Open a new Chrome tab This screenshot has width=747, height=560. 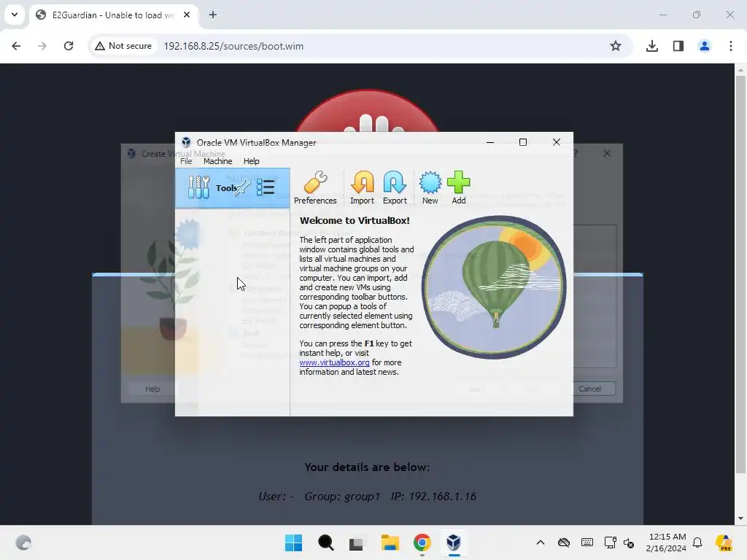tap(213, 15)
